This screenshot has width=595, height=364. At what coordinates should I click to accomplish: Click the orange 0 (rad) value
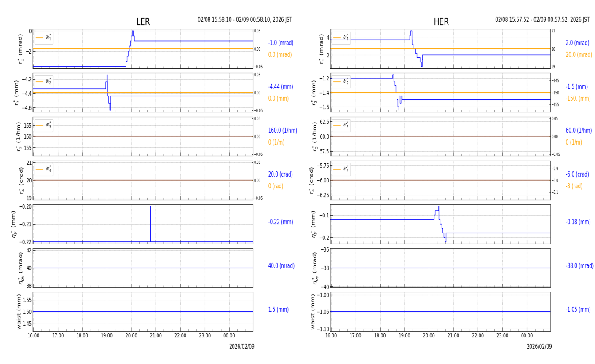point(276,186)
